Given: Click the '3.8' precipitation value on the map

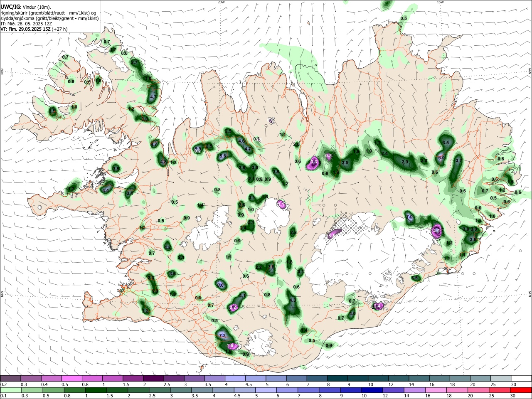Looking at the screenshot, I should [271, 267].
